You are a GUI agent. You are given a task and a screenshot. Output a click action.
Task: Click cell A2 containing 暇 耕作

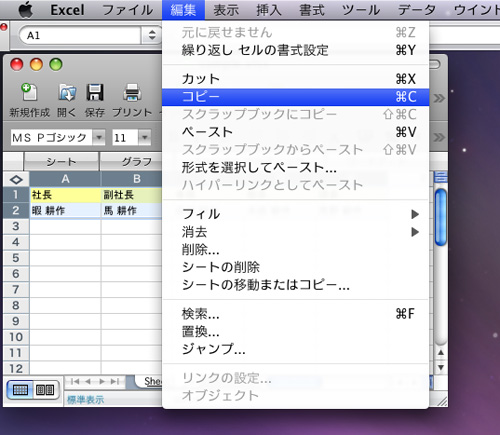65,211
